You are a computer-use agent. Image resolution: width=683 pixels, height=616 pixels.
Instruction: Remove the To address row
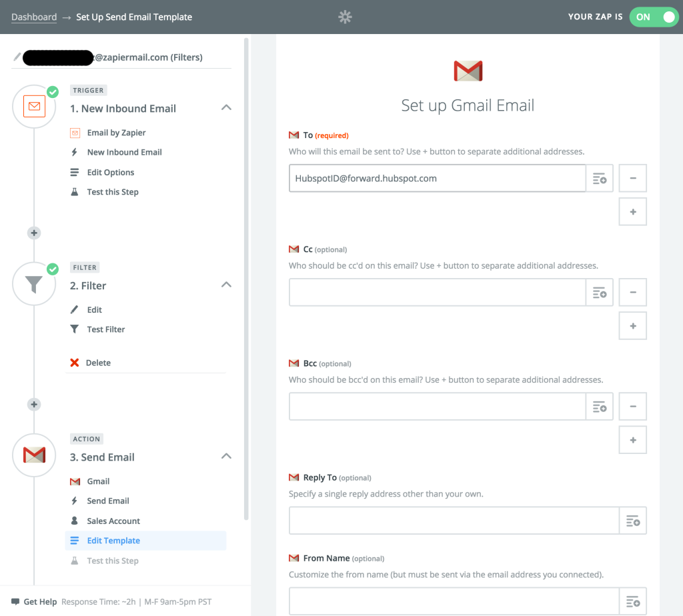pos(632,178)
